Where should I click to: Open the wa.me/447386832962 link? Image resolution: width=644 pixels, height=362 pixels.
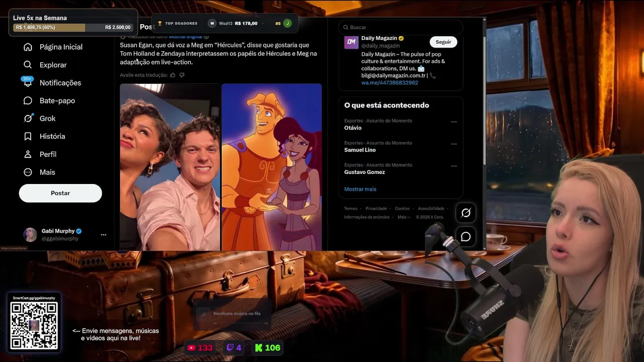click(x=389, y=82)
